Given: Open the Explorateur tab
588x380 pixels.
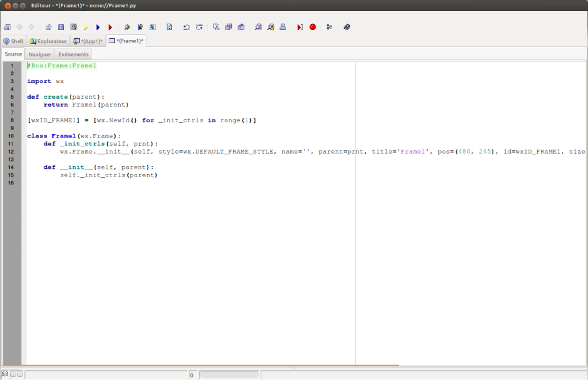Looking at the screenshot, I should 48,41.
